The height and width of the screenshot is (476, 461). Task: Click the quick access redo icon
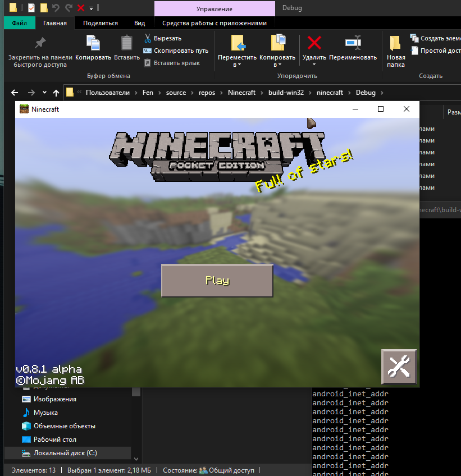[x=69, y=8]
